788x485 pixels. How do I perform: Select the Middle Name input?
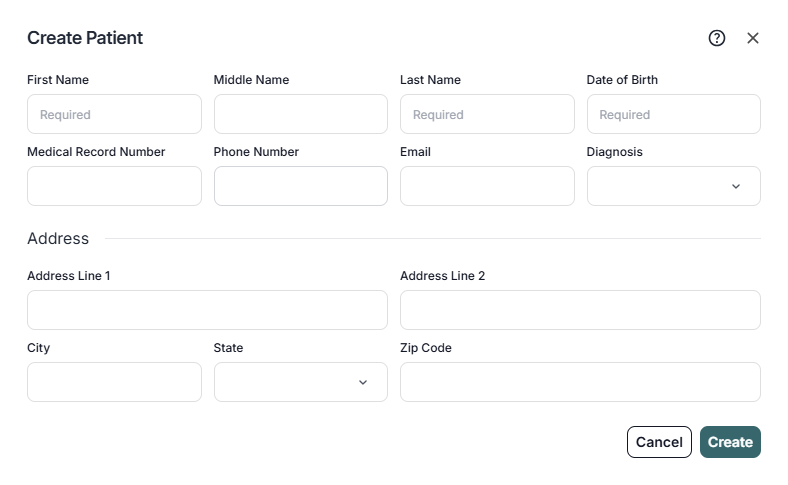300,114
